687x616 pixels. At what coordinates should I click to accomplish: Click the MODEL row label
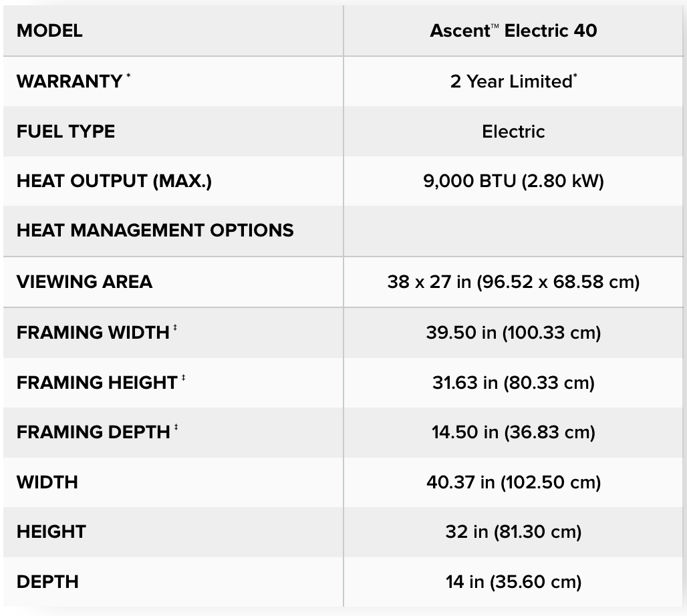49,31
